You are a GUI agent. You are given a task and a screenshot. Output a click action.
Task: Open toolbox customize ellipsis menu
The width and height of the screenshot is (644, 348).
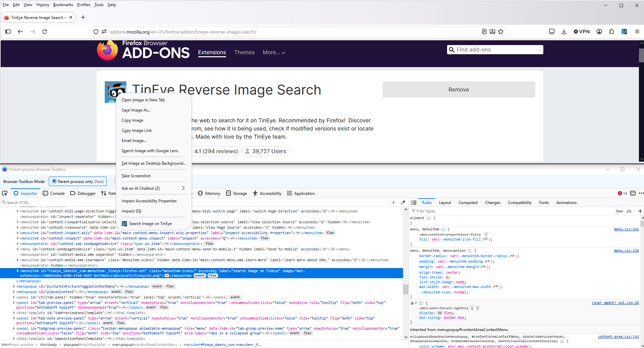641,193
